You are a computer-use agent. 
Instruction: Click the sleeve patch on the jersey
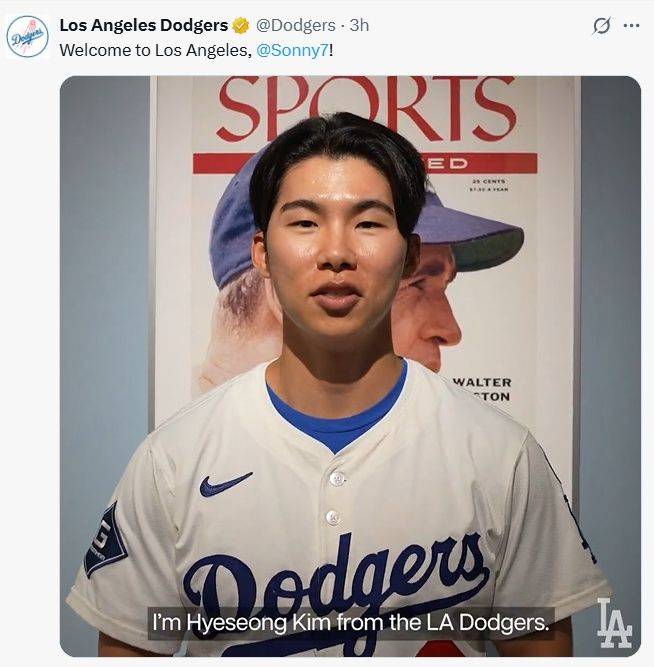click(x=105, y=538)
